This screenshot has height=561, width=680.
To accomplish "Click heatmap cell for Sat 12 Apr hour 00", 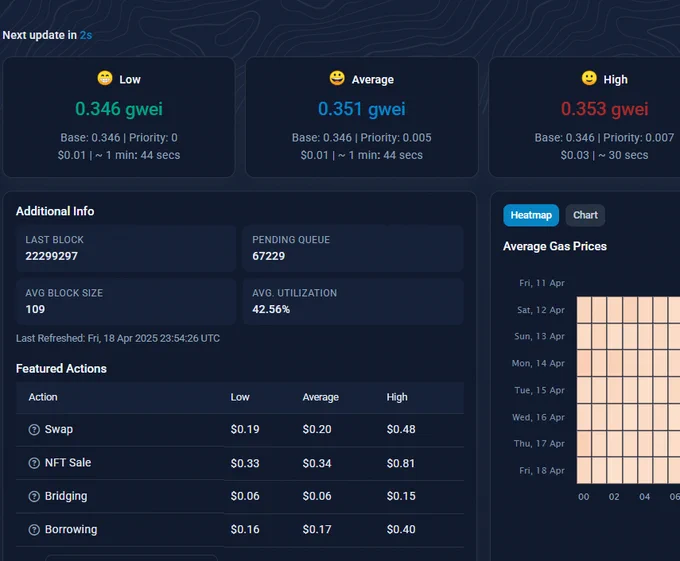I will (x=584, y=310).
